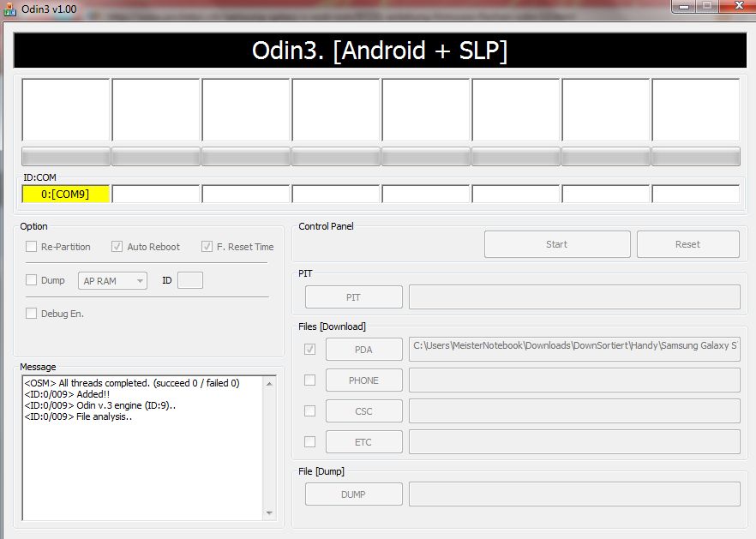Minimize the Odin3 window
The height and width of the screenshot is (539, 756).
684,6
